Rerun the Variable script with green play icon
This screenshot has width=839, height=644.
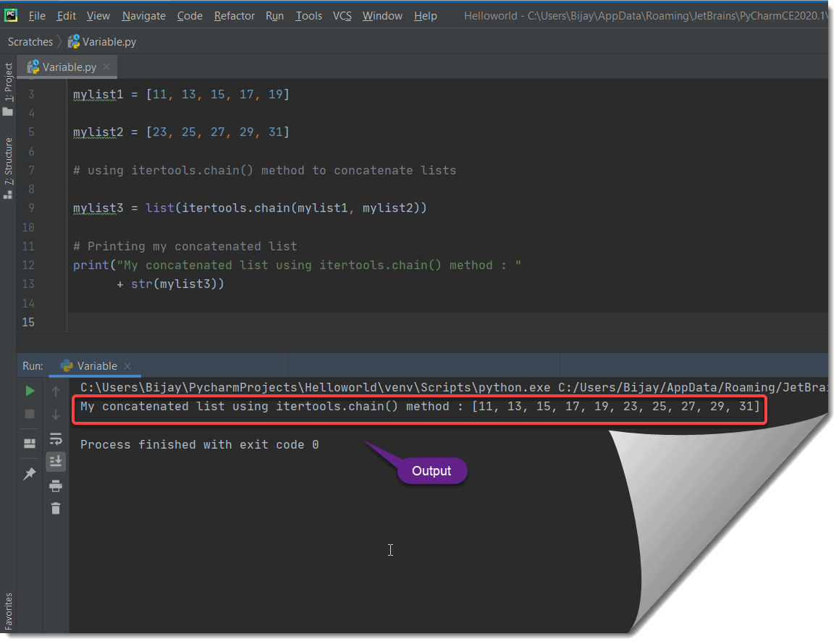(30, 390)
